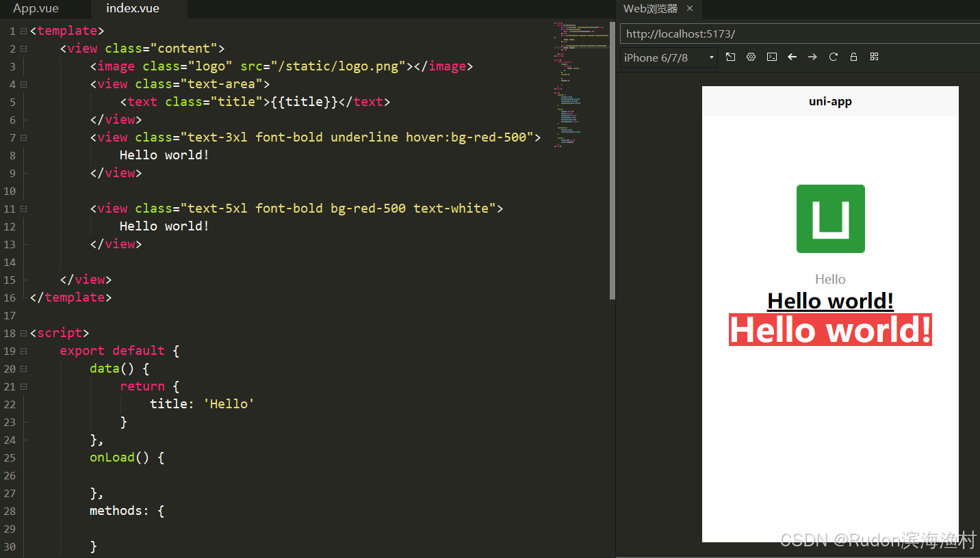
Task: Collapse the content view fold at line 2
Action: click(x=23, y=49)
